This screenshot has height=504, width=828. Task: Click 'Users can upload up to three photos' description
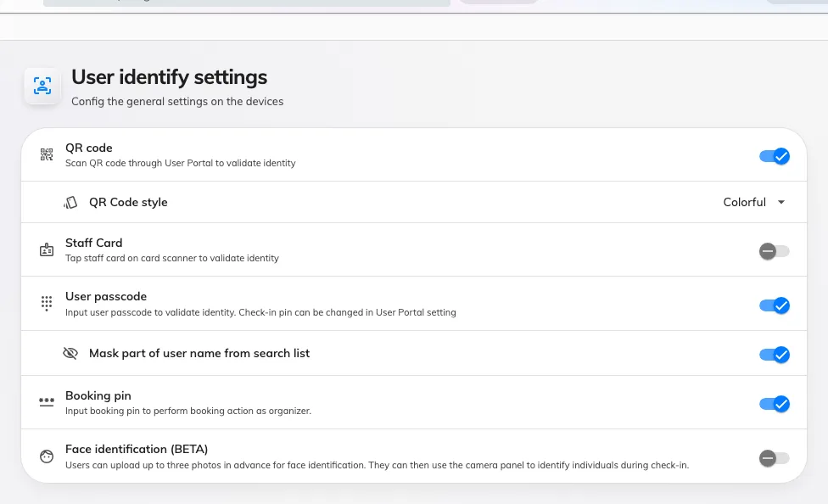click(x=377, y=466)
